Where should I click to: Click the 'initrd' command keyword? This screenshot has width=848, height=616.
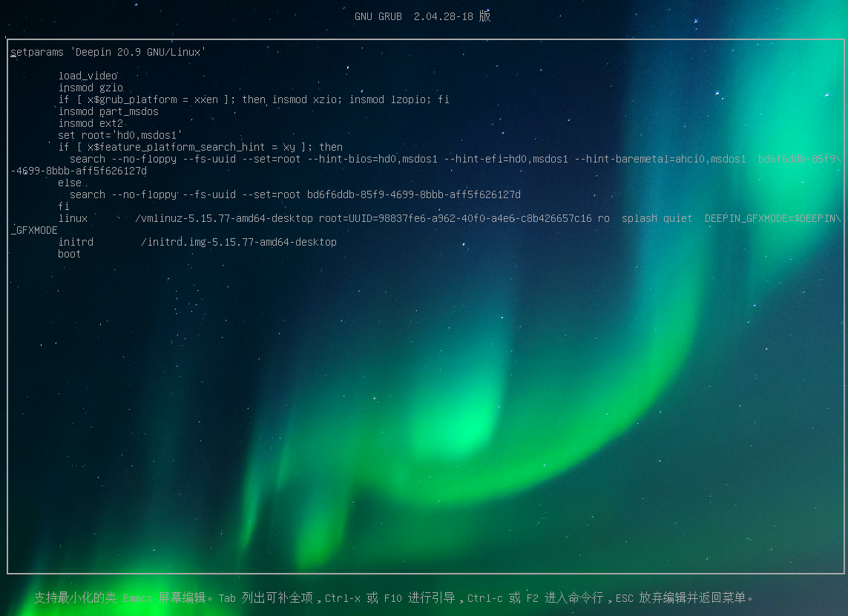pyautogui.click(x=76, y=243)
